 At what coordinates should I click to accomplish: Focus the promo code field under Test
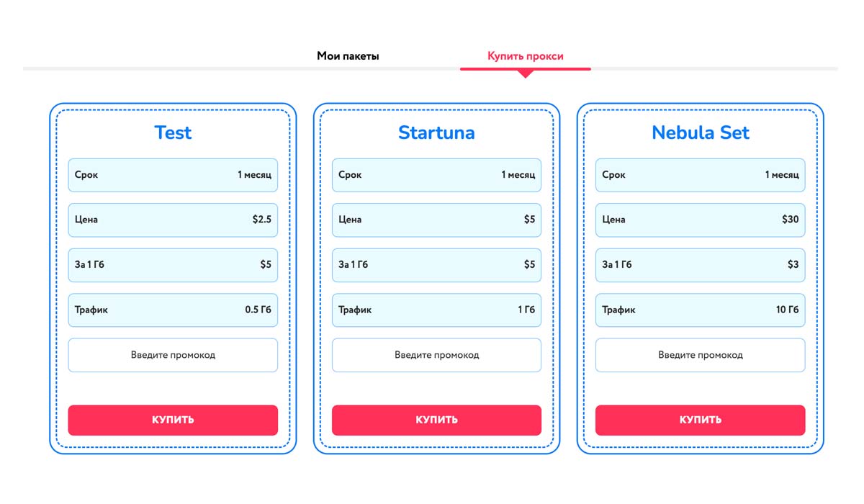[x=173, y=355]
